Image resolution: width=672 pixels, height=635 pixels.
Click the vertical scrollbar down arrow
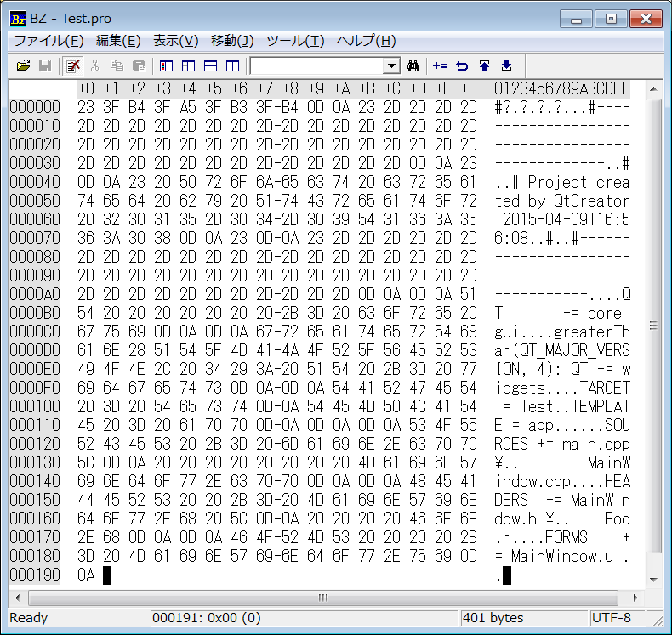click(653, 581)
